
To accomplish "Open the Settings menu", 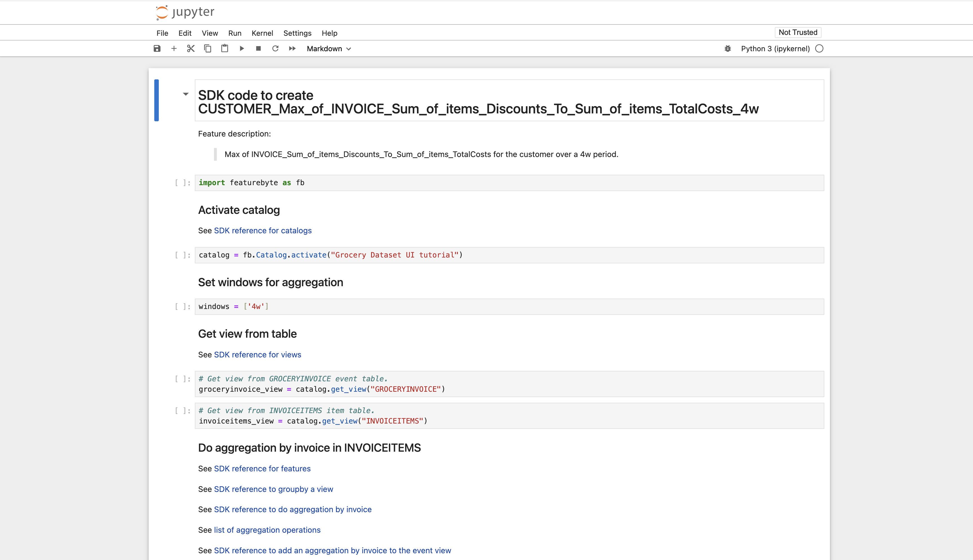I will click(297, 33).
